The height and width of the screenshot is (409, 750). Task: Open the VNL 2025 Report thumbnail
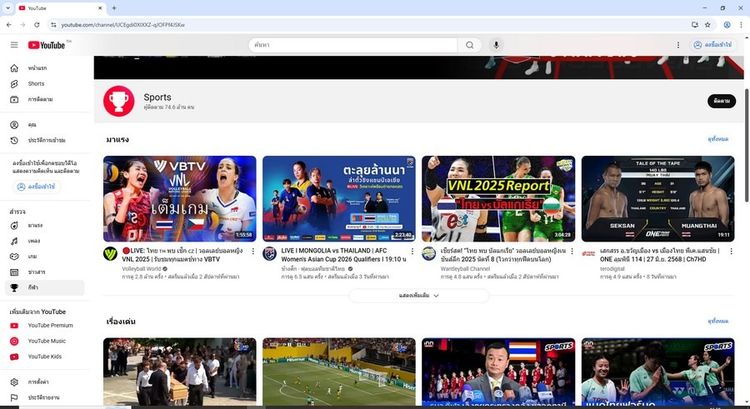(498, 198)
